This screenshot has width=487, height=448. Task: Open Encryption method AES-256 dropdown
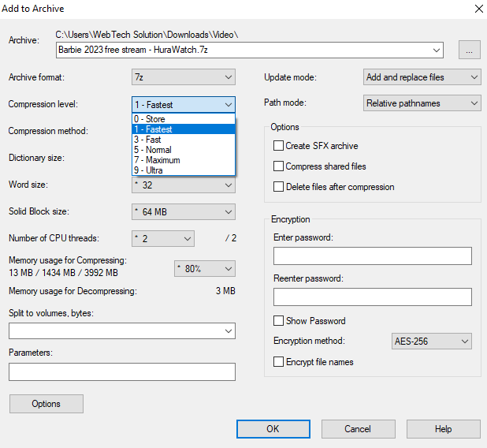click(x=431, y=341)
